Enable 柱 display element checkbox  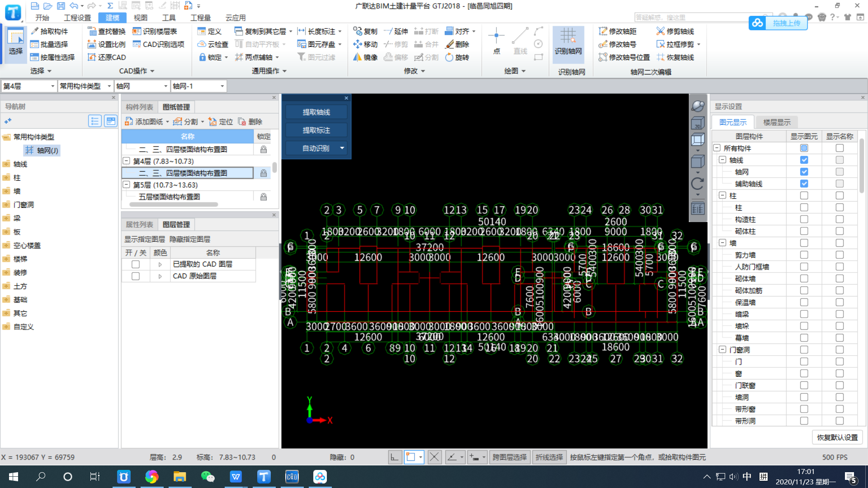pos(804,196)
